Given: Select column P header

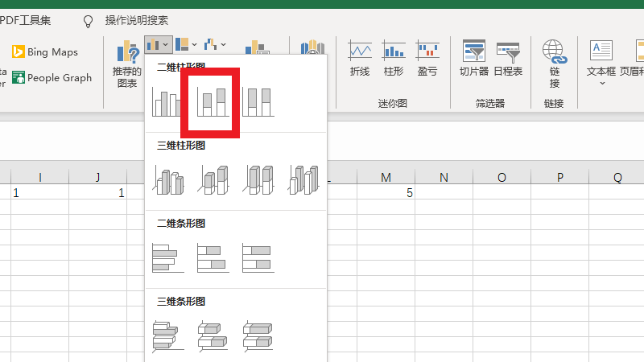Looking at the screenshot, I should pyautogui.click(x=559, y=177).
